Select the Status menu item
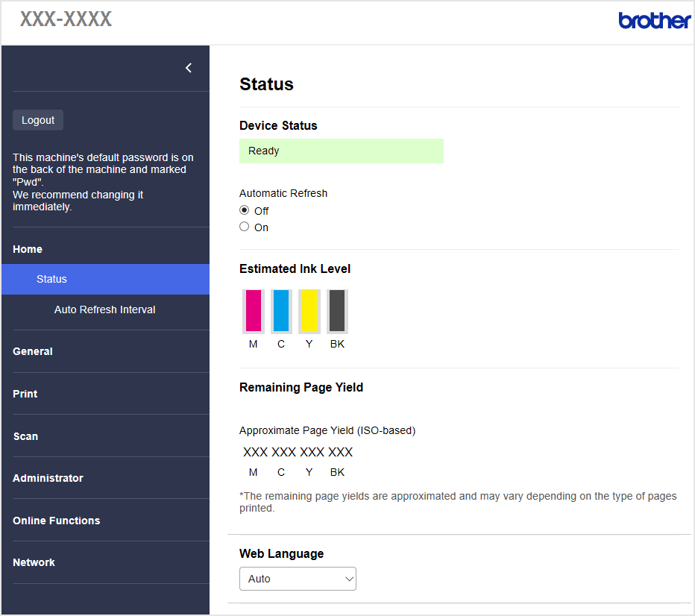The width and height of the screenshot is (695, 616). coord(105,279)
